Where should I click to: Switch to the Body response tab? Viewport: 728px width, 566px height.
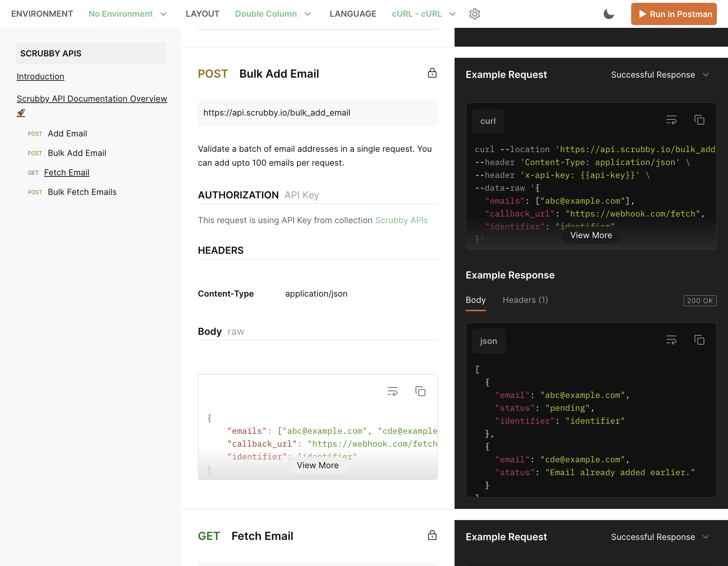pyautogui.click(x=475, y=300)
